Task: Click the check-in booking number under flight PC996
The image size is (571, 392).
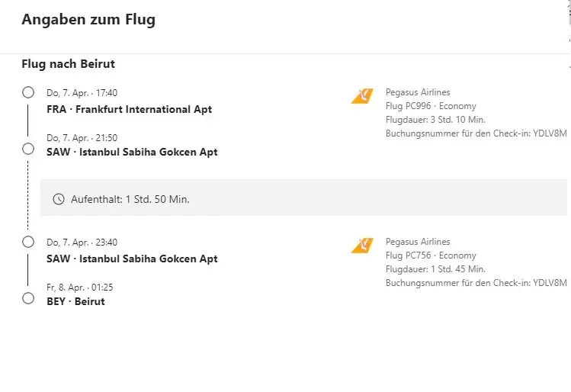Action: (476, 133)
